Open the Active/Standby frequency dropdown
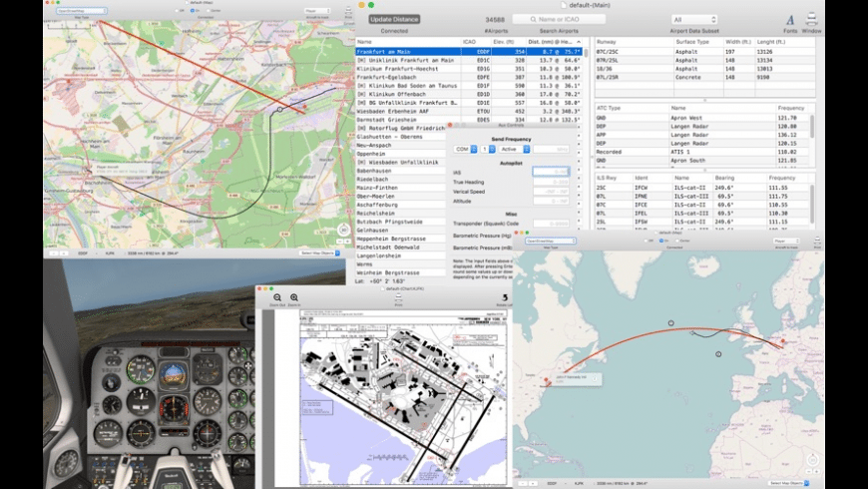The image size is (868, 489). (x=514, y=149)
